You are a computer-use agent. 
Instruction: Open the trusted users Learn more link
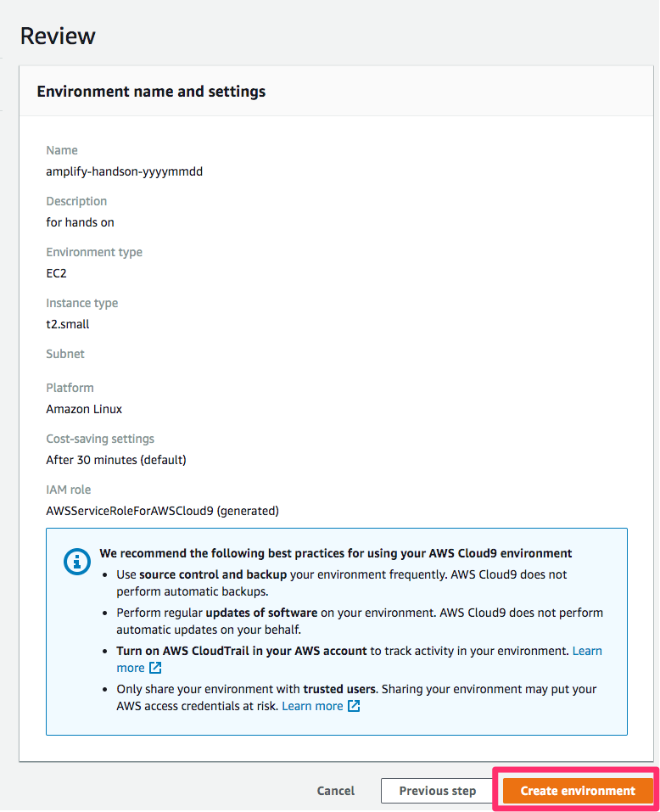tap(312, 706)
